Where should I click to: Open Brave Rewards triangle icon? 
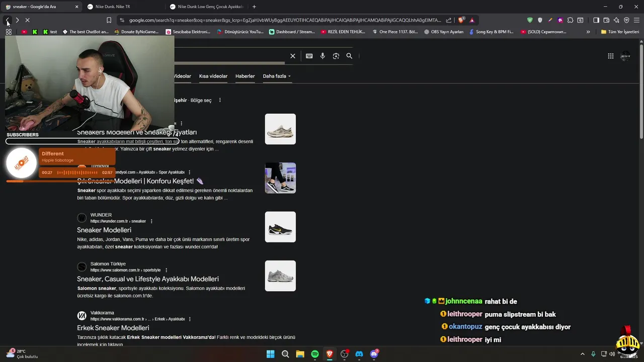[x=472, y=20]
